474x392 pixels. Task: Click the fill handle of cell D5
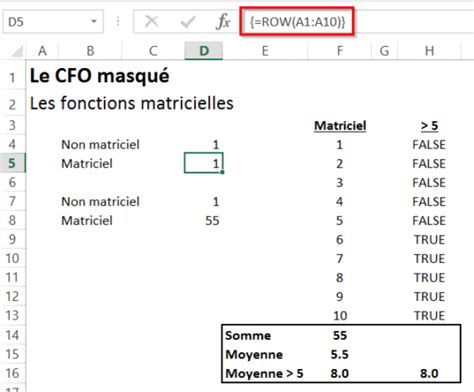[222, 172]
